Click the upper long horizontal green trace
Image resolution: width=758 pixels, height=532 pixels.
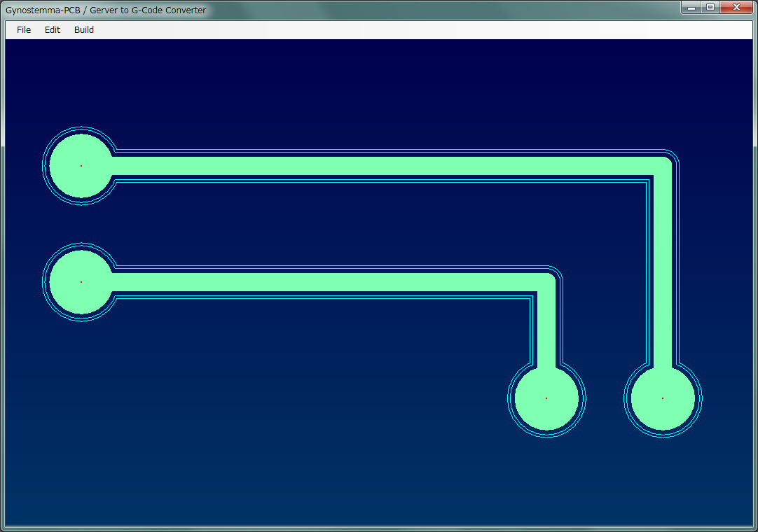pos(385,166)
